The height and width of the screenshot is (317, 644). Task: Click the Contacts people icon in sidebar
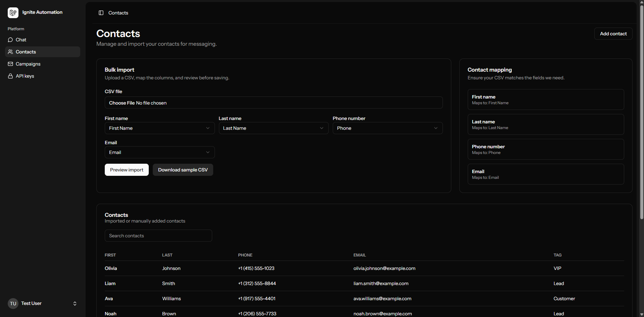click(10, 52)
